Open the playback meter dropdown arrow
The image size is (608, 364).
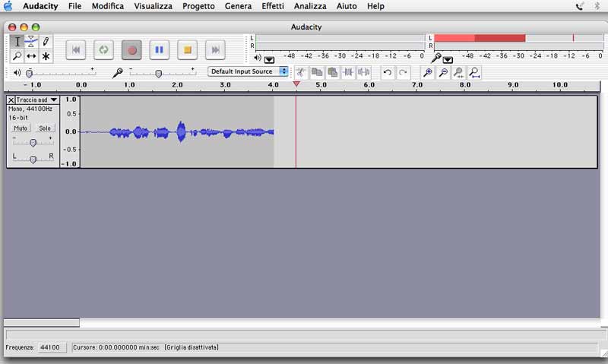[x=269, y=60]
